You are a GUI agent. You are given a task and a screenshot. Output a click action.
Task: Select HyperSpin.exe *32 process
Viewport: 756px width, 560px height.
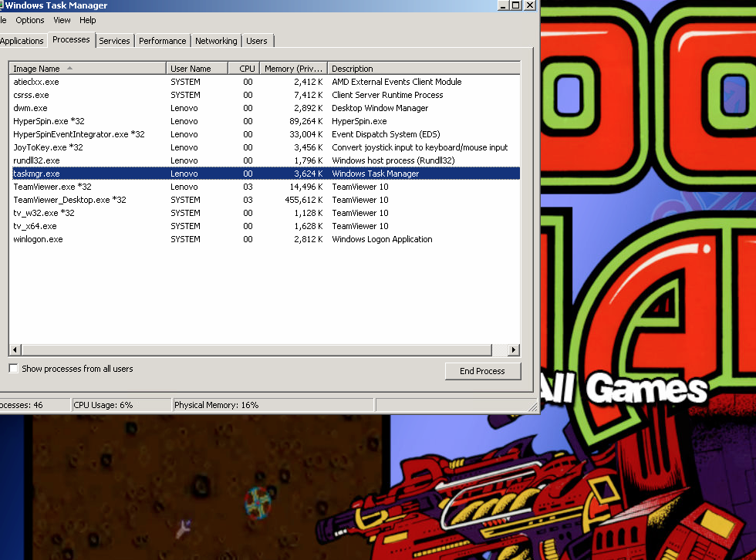[265, 121]
